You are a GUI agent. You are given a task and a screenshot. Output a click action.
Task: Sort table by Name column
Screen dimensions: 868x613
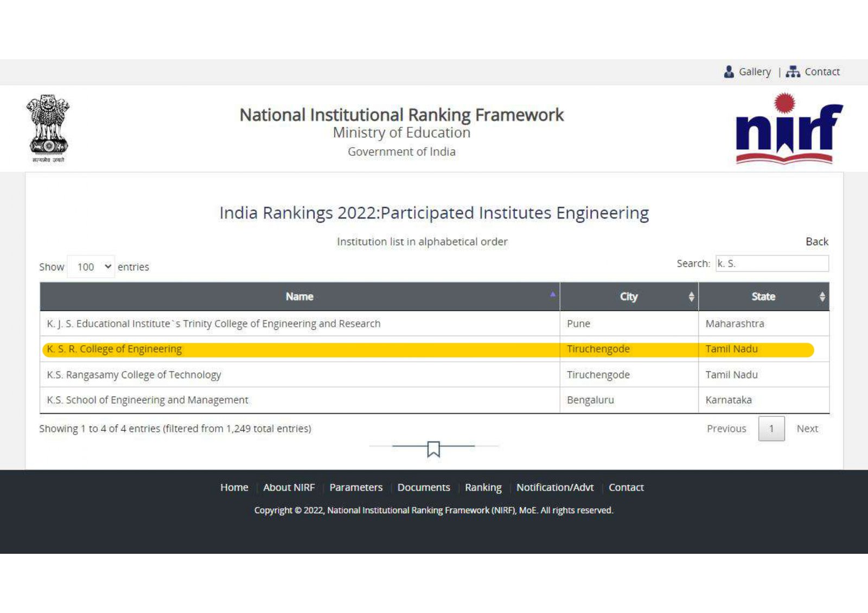pos(299,297)
